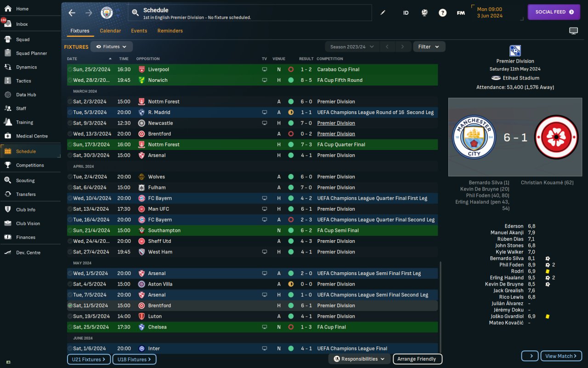Click the Scouting magnifier icon
The width and height of the screenshot is (588, 368).
pyautogui.click(x=8, y=180)
